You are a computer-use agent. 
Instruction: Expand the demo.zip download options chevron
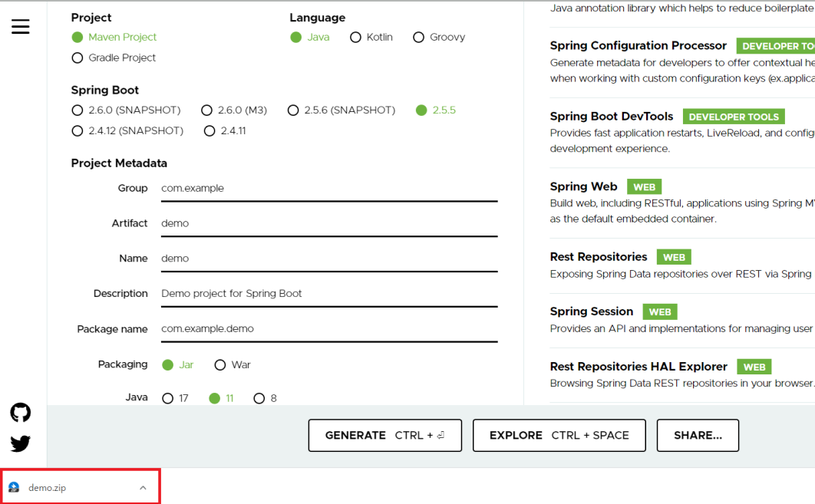pyautogui.click(x=143, y=487)
